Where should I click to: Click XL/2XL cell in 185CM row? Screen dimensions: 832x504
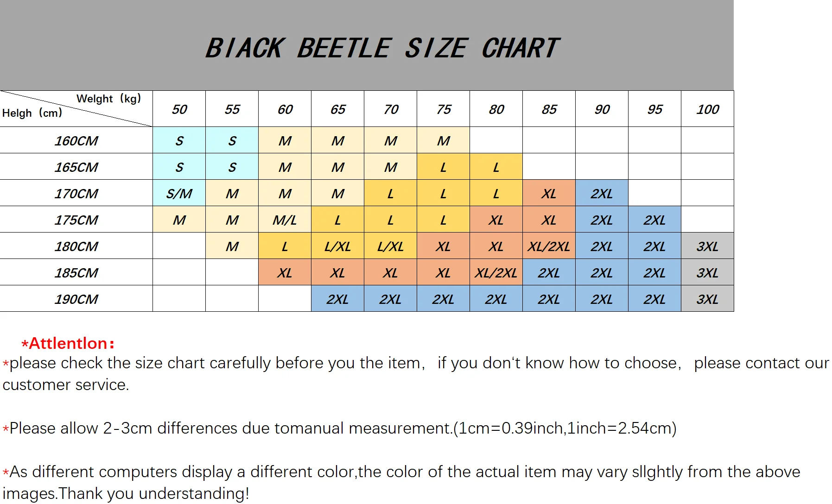pos(496,273)
